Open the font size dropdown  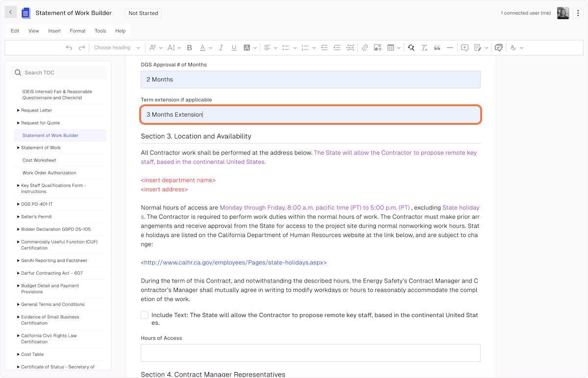[174, 47]
